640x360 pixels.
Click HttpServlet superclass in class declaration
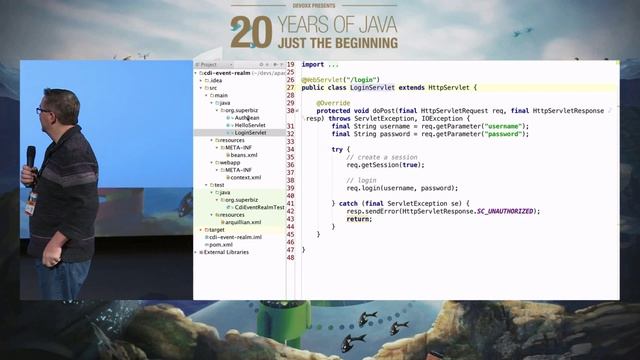click(x=449, y=87)
